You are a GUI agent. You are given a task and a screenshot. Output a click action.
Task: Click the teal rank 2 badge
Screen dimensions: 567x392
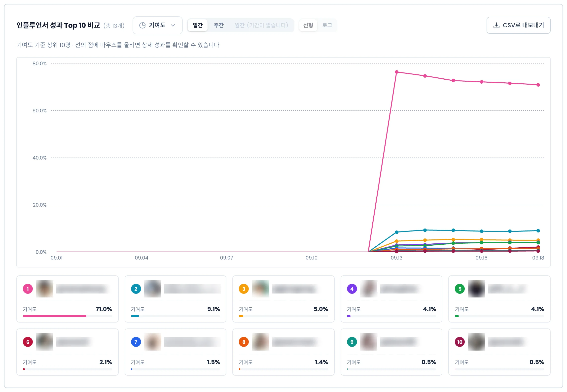pos(136,289)
